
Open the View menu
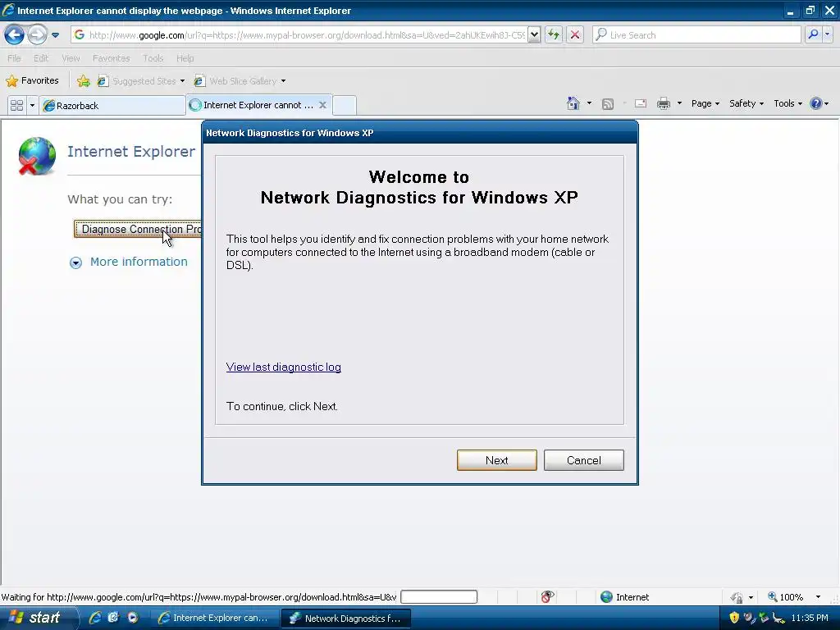pyautogui.click(x=71, y=58)
